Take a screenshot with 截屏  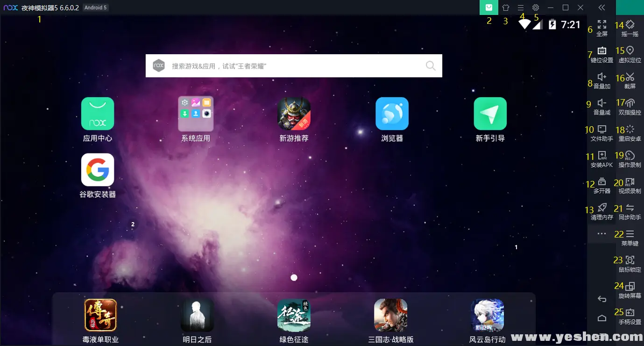[630, 78]
